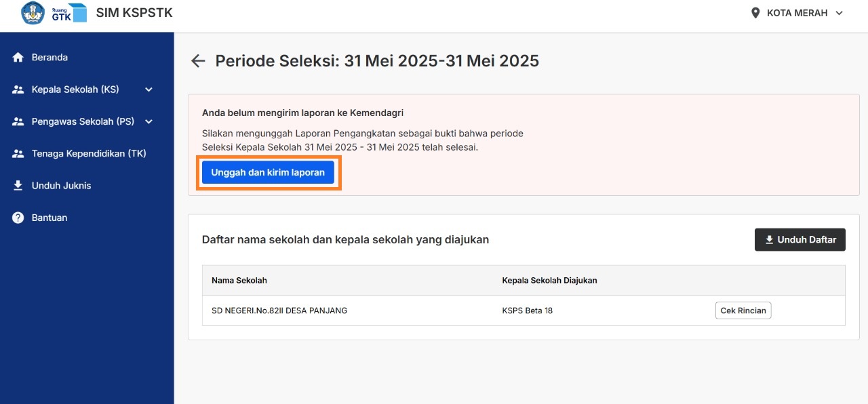Click the Tenaga Kependidikan people icon
This screenshot has height=404, width=868.
tap(18, 154)
